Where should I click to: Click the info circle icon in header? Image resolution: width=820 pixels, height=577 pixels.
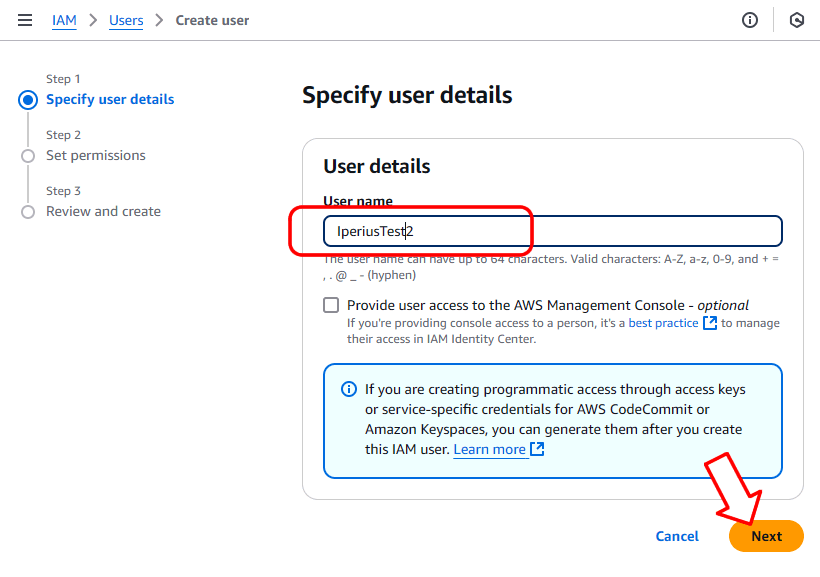[x=749, y=20]
